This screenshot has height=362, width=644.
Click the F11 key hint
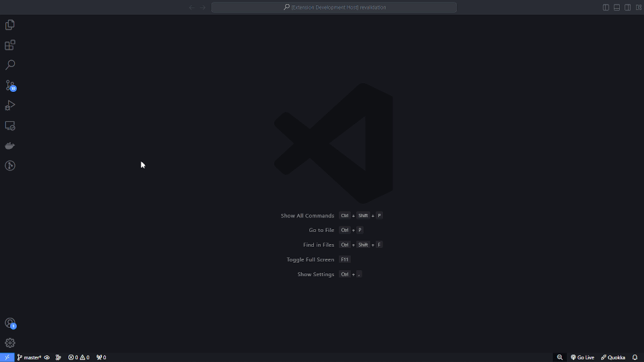point(345,260)
